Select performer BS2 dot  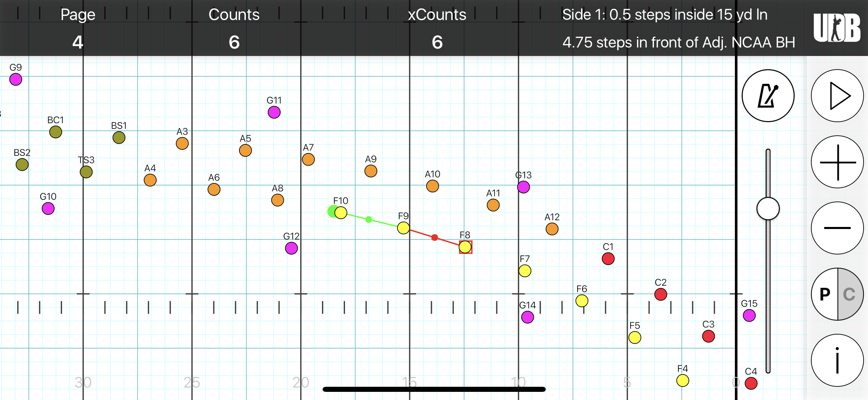[x=22, y=165]
